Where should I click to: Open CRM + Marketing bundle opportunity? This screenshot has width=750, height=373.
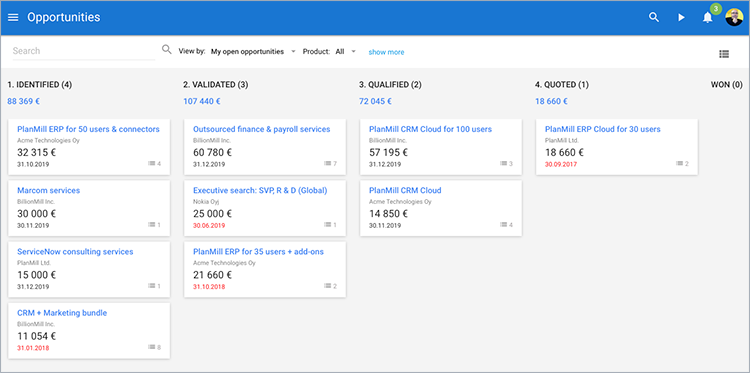pyautogui.click(x=62, y=313)
